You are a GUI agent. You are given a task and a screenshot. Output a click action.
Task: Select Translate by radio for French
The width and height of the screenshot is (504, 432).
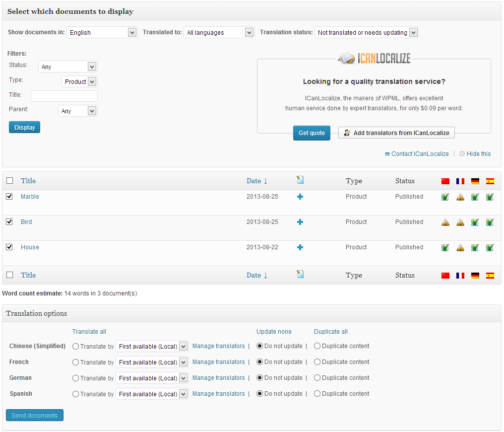click(75, 362)
